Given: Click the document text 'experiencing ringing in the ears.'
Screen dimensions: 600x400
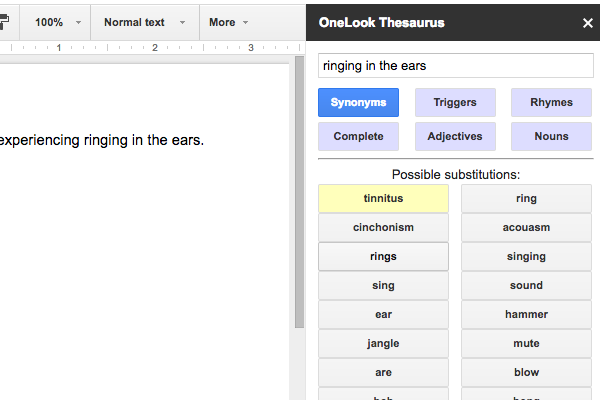Looking at the screenshot, I should [101, 140].
